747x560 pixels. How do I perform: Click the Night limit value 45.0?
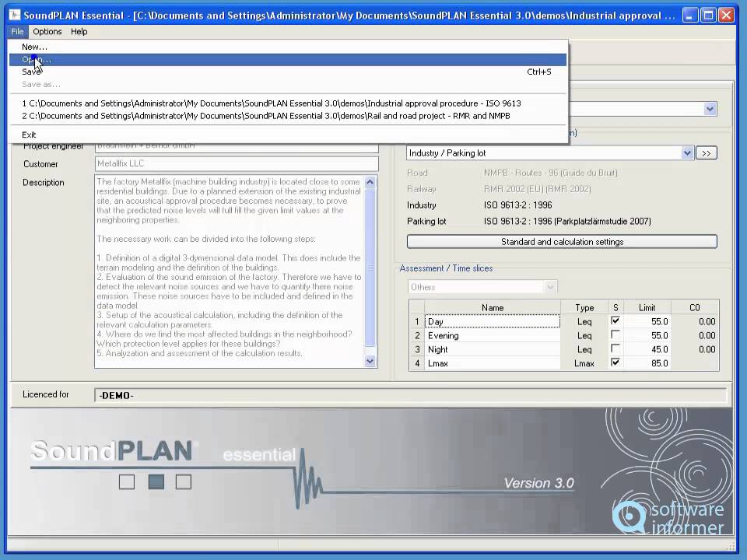647,349
